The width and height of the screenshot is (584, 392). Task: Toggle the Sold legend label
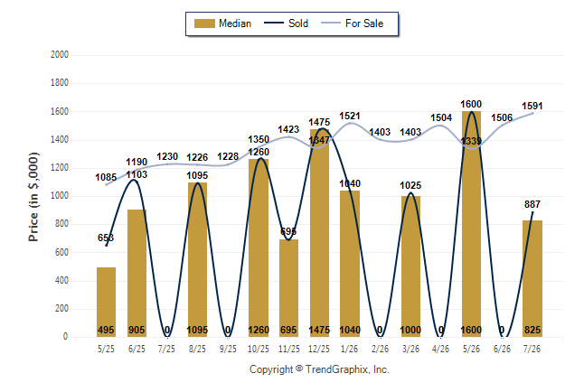(x=298, y=23)
